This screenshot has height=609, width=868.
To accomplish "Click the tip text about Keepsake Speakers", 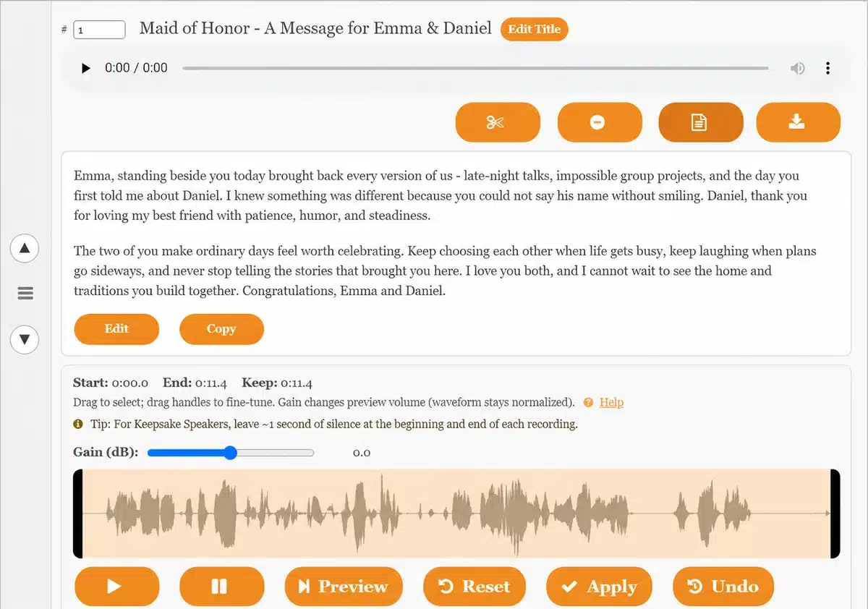I will pyautogui.click(x=334, y=425).
